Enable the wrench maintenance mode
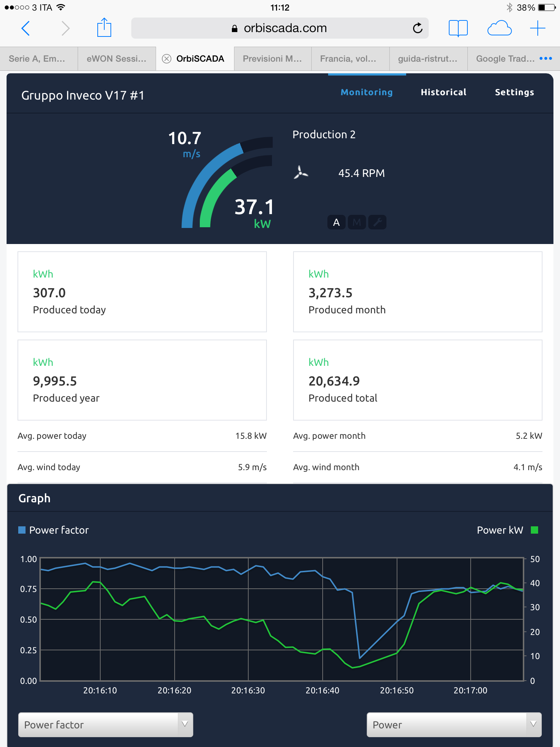 [377, 222]
